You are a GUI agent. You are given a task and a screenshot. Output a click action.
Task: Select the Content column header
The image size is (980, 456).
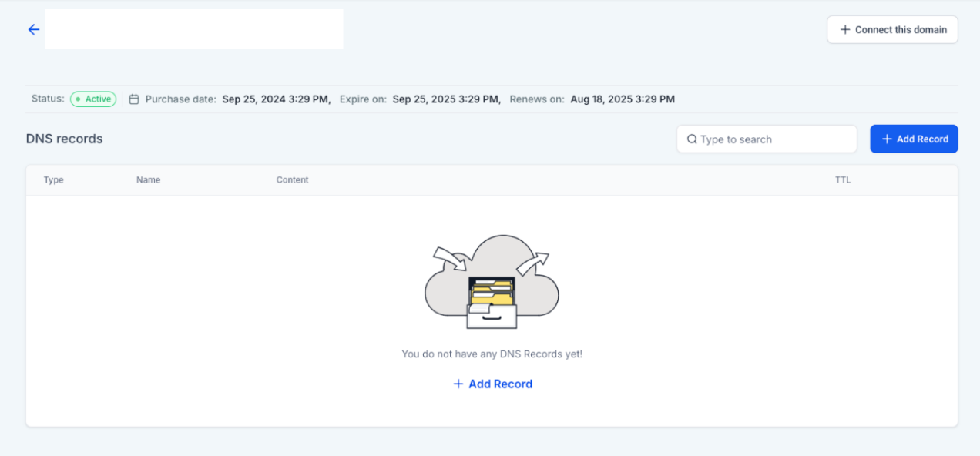pos(292,180)
